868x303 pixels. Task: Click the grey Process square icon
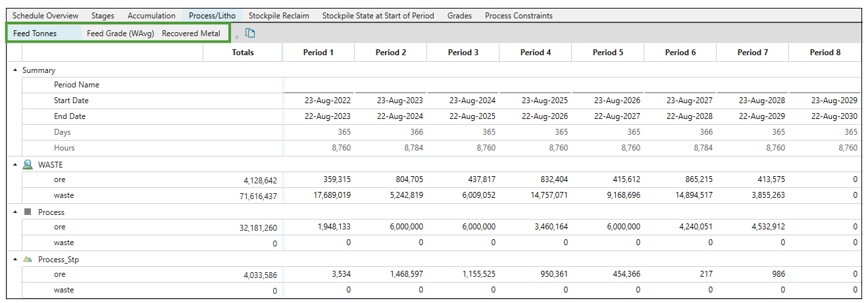tap(28, 212)
